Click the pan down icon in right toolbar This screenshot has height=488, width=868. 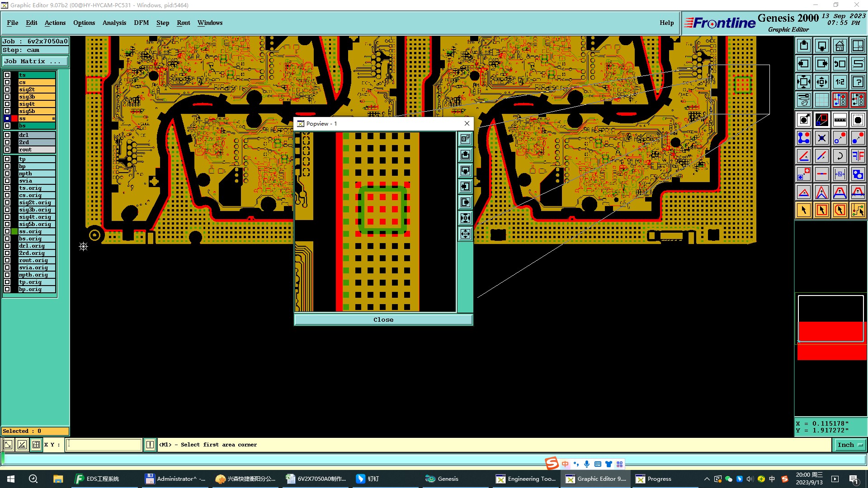(x=822, y=46)
